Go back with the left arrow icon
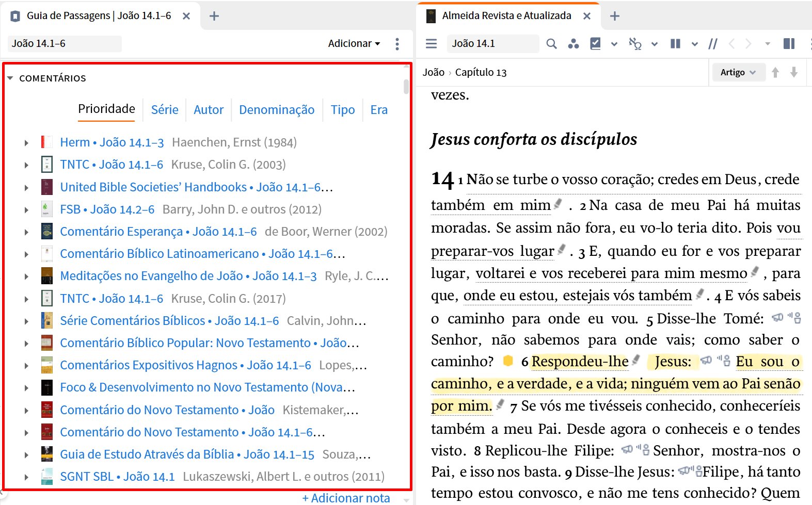The image size is (812, 505). (731, 44)
